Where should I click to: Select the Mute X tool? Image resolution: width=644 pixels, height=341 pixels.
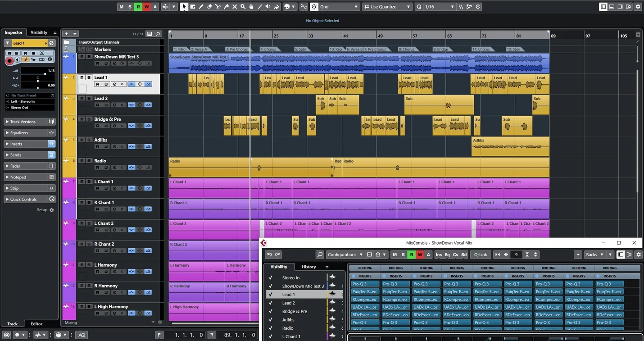[x=235, y=7]
